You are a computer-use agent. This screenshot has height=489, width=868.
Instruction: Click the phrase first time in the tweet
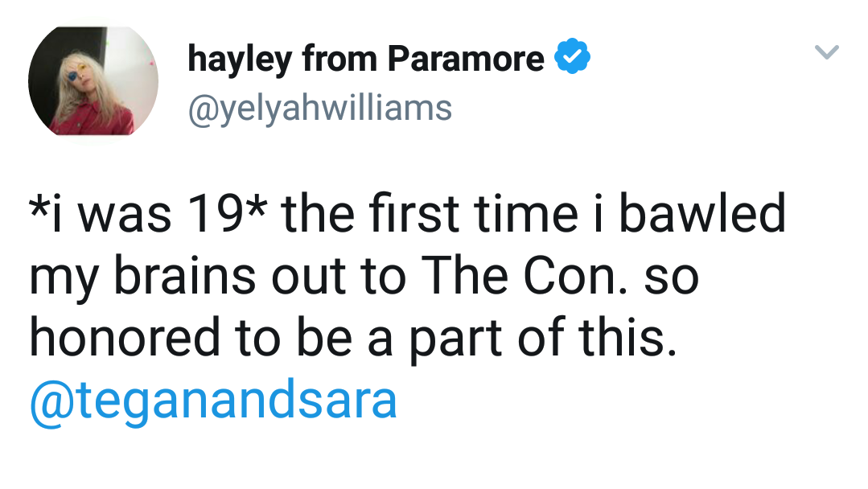coord(474,213)
